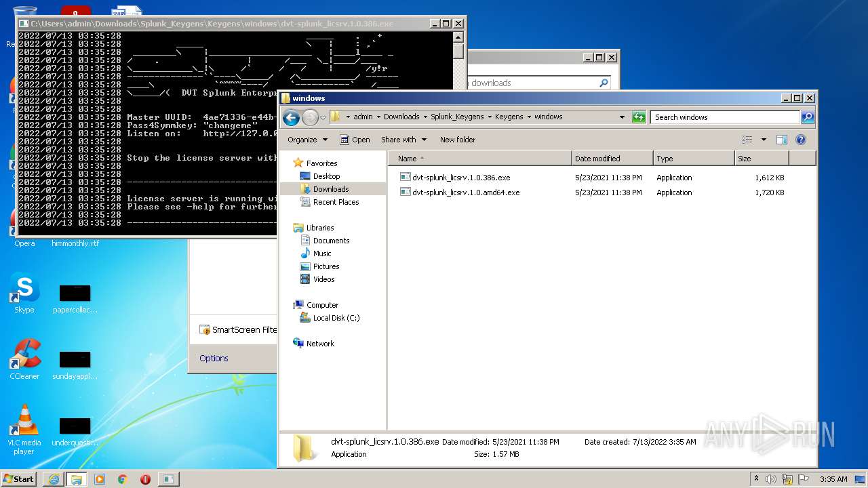The image size is (868, 488).
Task: Click the Options link in background window
Action: (x=214, y=359)
